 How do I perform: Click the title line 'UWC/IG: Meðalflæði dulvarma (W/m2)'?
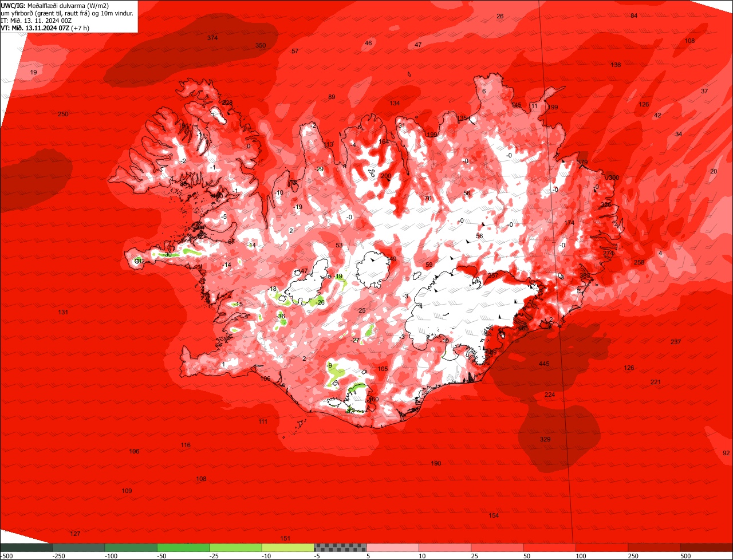55,5
